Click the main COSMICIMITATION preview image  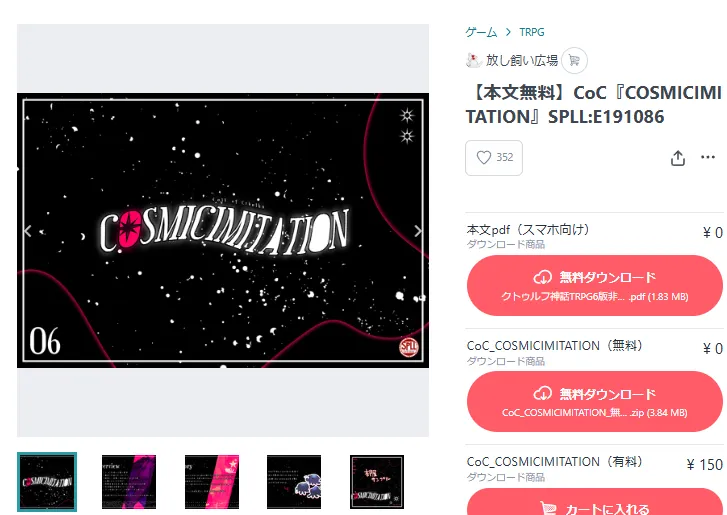223,230
